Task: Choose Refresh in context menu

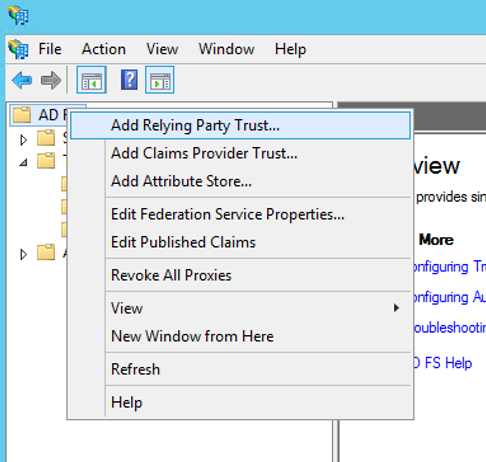Action: tap(240, 369)
